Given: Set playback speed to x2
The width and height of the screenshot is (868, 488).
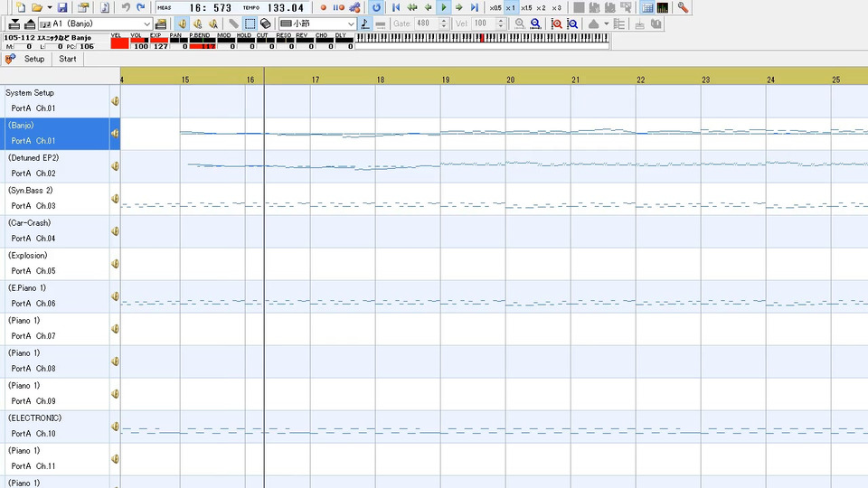Looking at the screenshot, I should (x=541, y=8).
